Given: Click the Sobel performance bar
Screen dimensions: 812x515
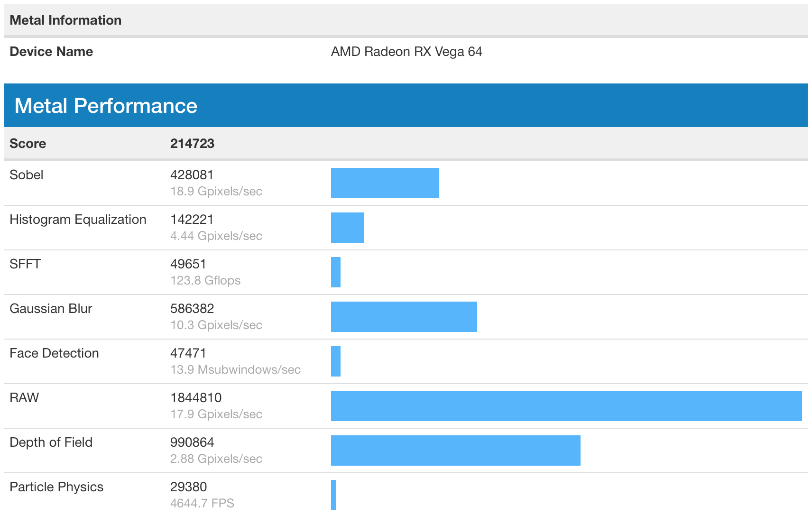Looking at the screenshot, I should tap(385, 183).
